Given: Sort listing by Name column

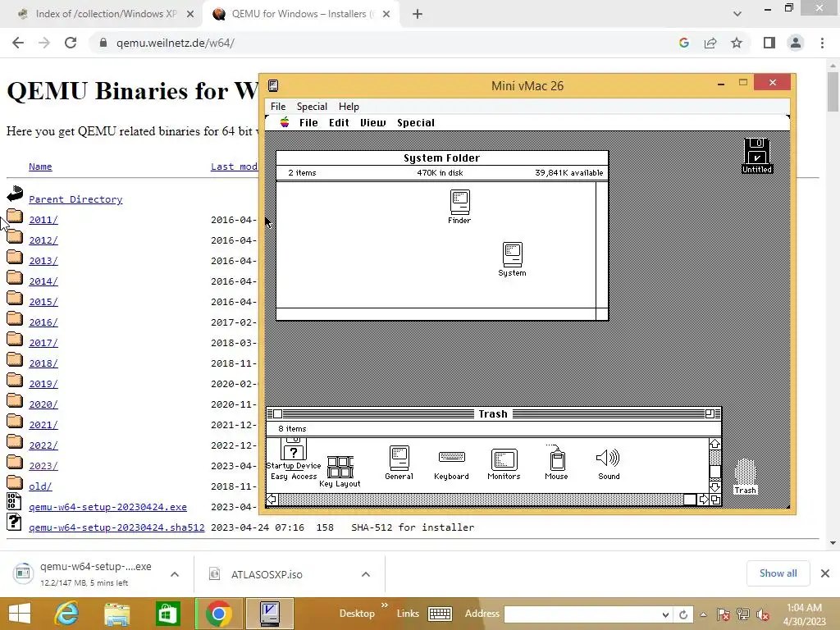Looking at the screenshot, I should (x=40, y=167).
